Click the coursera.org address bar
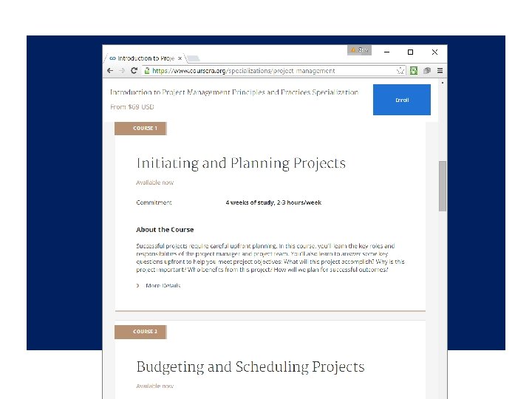 click(273, 71)
